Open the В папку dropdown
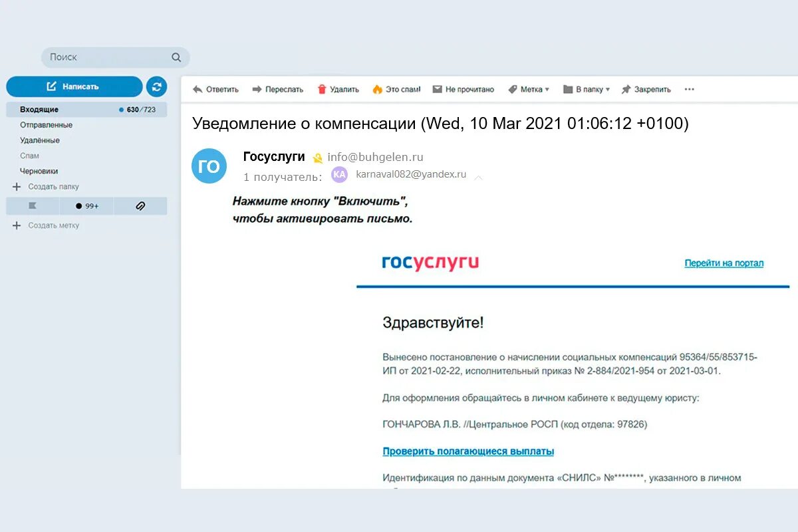This screenshot has width=798, height=532. pos(587,89)
